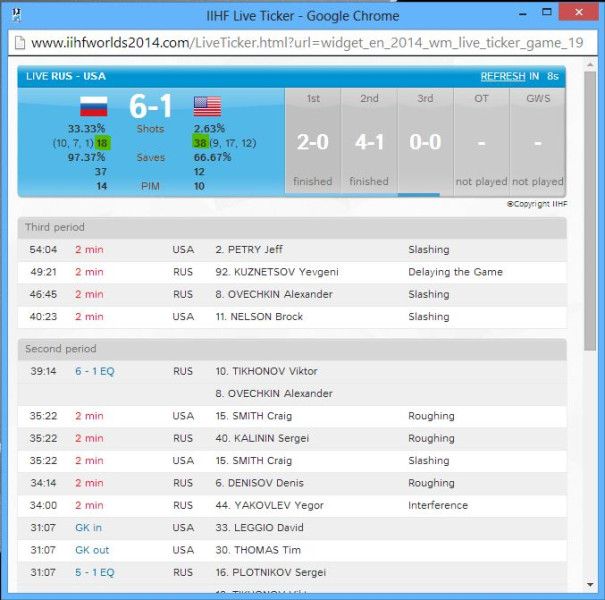
Task: Select the 3rd period score tab
Action: pos(425,141)
